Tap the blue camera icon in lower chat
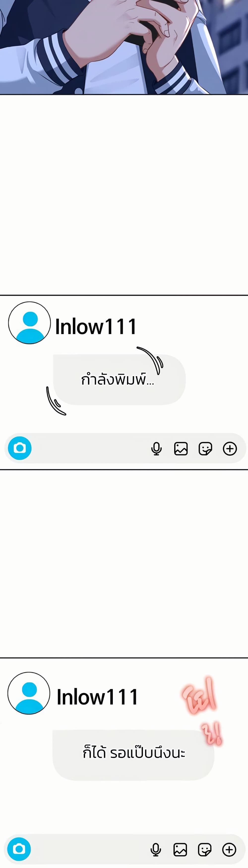Image resolution: width=248 pixels, height=868 pixels. (19, 849)
